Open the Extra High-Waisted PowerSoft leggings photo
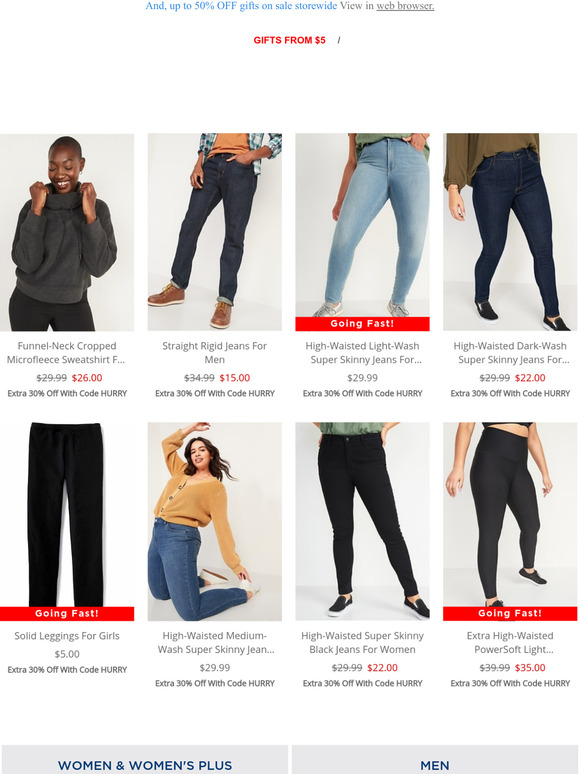This screenshot has height=774, width=580. (510, 514)
